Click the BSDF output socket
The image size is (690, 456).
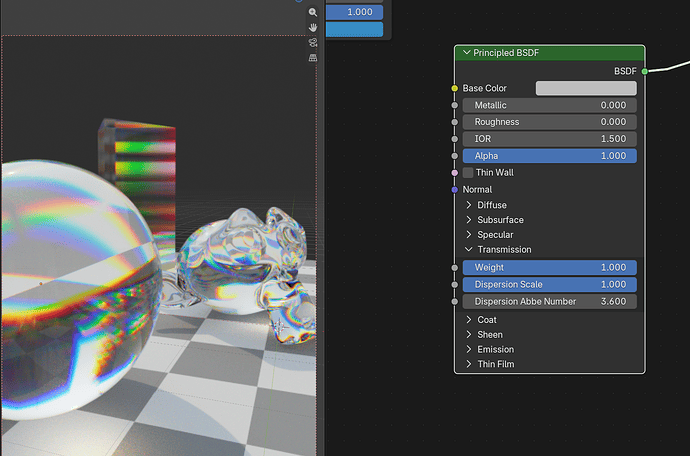(645, 71)
